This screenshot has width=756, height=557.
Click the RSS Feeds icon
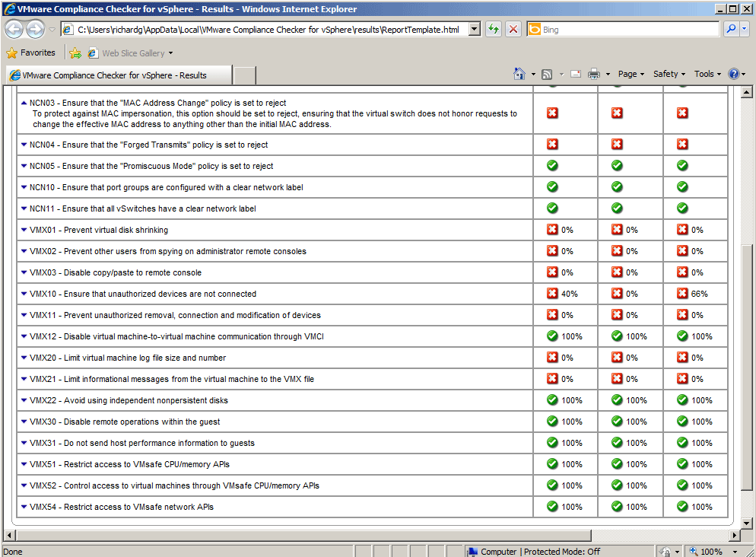tap(547, 75)
